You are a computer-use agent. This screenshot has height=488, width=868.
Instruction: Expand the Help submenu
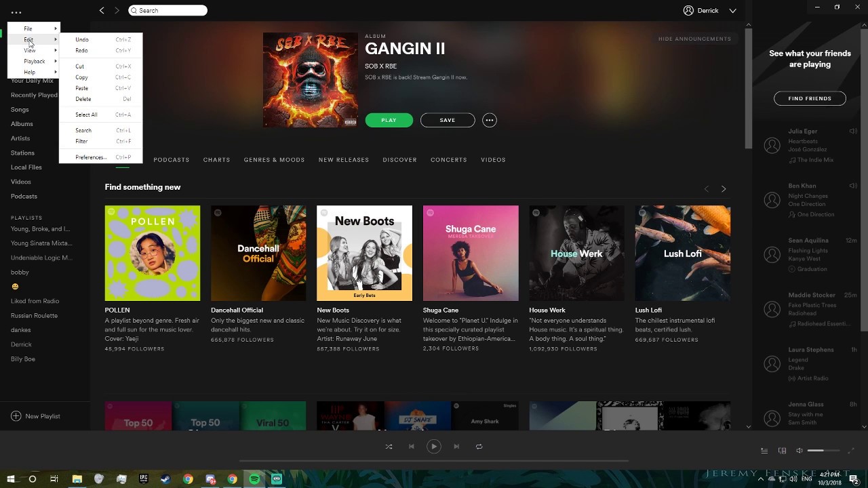pyautogui.click(x=33, y=72)
